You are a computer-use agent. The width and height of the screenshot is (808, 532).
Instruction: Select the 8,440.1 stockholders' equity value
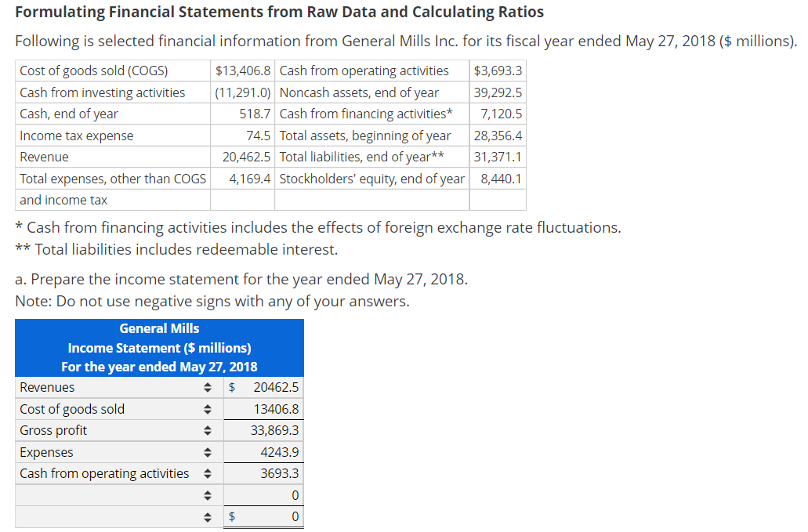coord(498,179)
